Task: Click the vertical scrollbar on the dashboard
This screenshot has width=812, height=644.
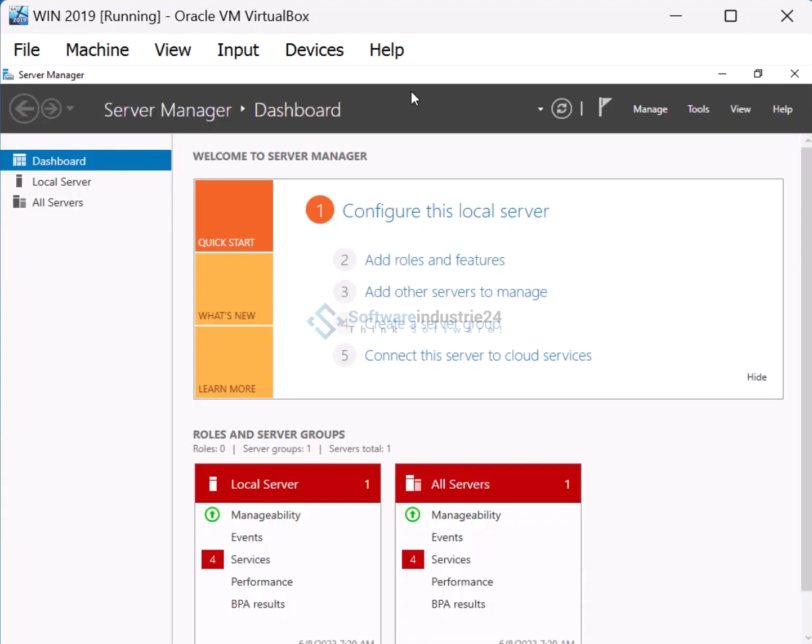Action: (x=806, y=365)
